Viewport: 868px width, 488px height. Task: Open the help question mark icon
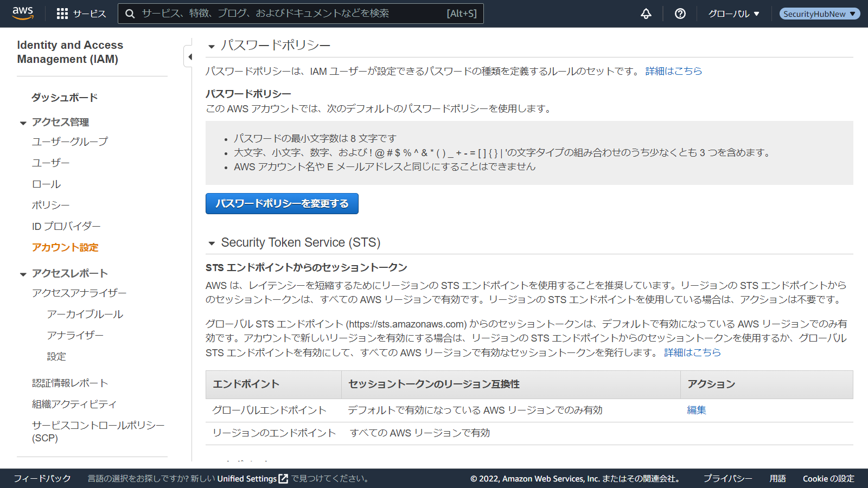pyautogui.click(x=680, y=14)
